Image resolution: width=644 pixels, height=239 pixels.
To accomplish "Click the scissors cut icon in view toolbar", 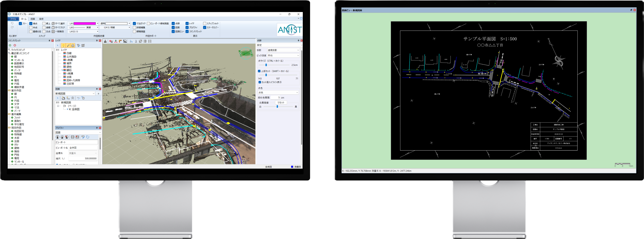I will pyautogui.click(x=136, y=41).
